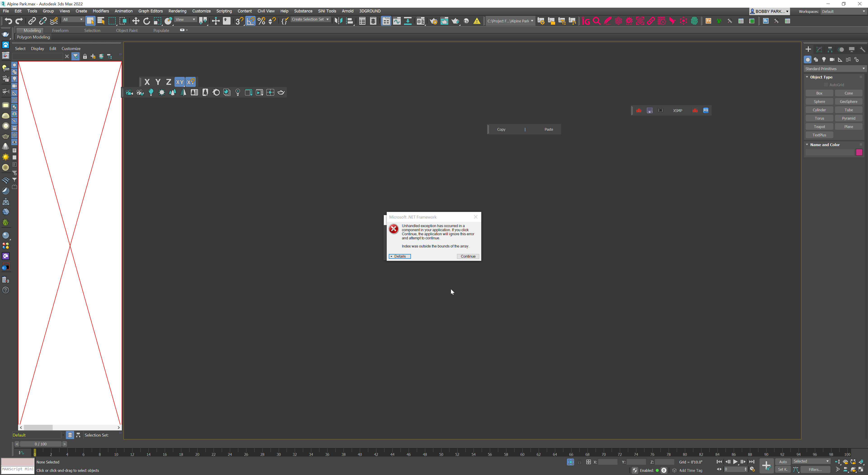
Task: Select the Select and Move tool
Action: 135,21
